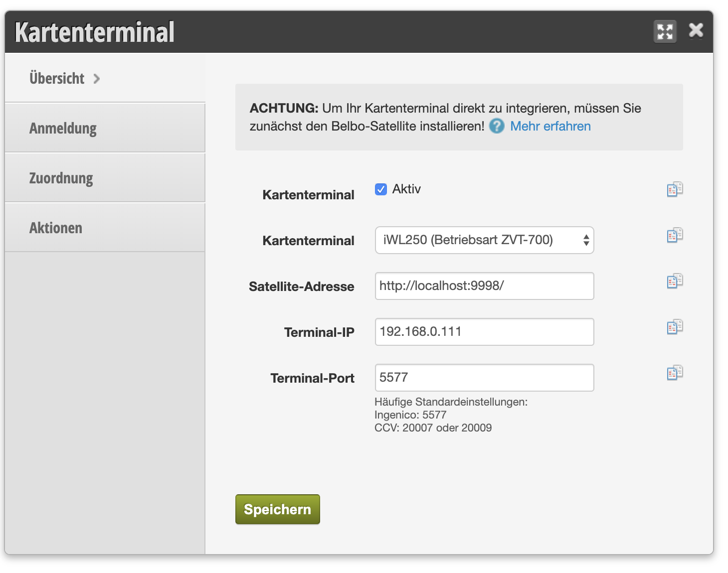
Task: Click the Terminal-Port field showing 5577
Action: tap(484, 378)
